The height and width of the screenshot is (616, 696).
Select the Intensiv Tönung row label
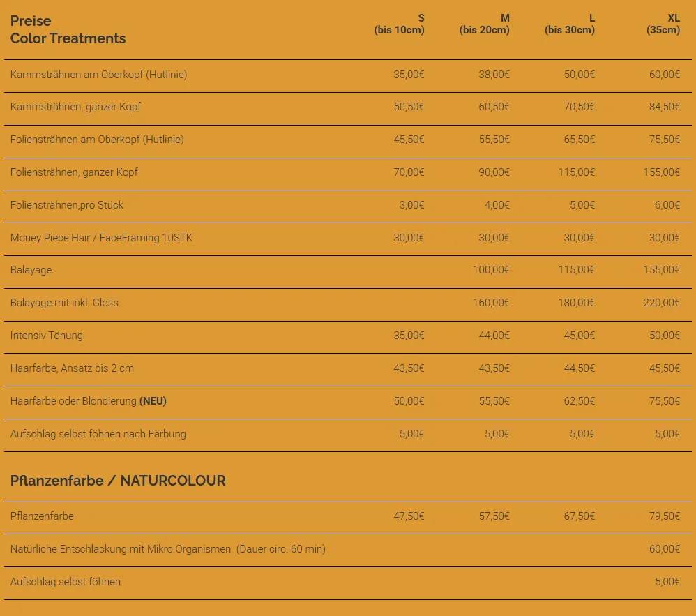[x=47, y=336]
